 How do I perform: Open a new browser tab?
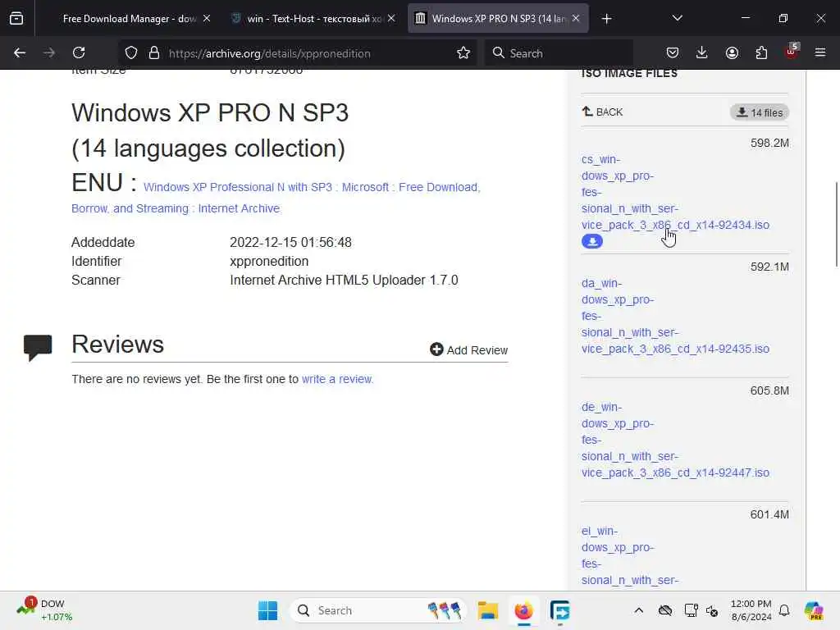[606, 19]
